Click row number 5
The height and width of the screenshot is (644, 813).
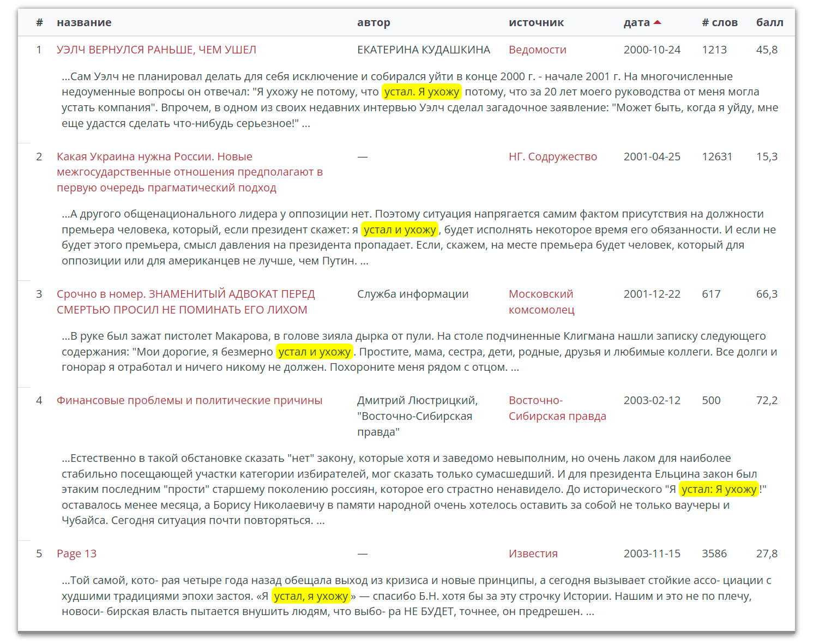[x=39, y=553]
